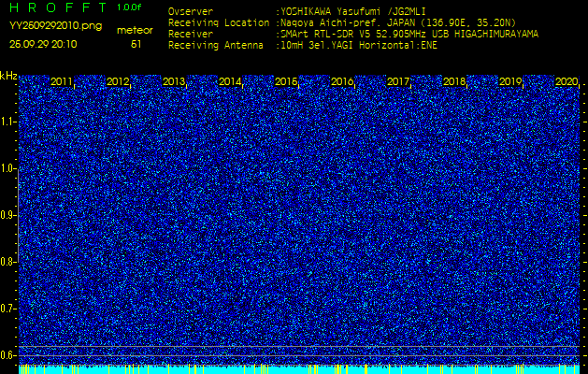Click the HROFFT program title
This screenshot has height=374, width=588.
(x=58, y=7)
